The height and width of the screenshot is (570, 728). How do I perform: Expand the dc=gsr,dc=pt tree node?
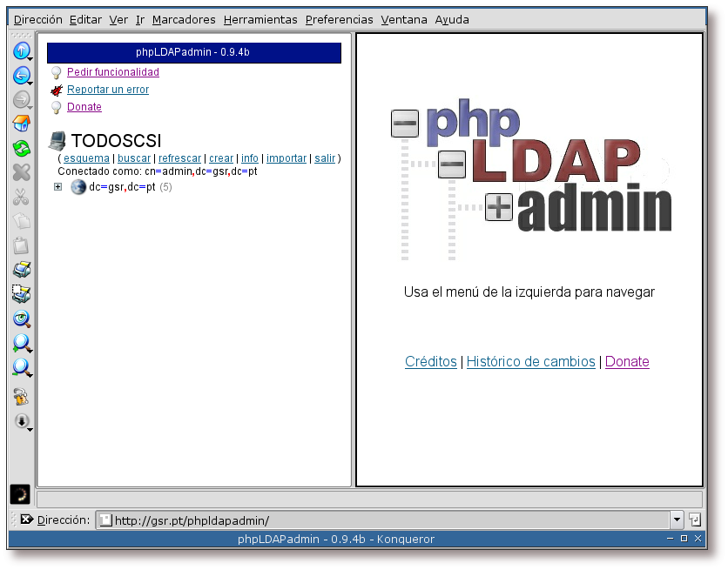(58, 186)
